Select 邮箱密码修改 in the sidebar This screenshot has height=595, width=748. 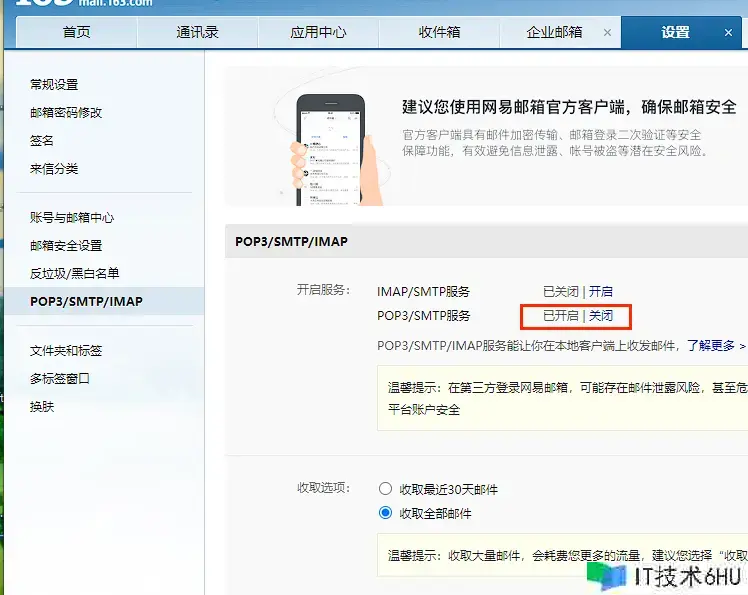[66, 113]
